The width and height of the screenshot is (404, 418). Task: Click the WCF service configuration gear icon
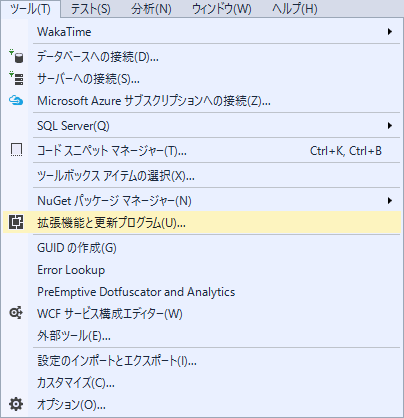(16, 313)
